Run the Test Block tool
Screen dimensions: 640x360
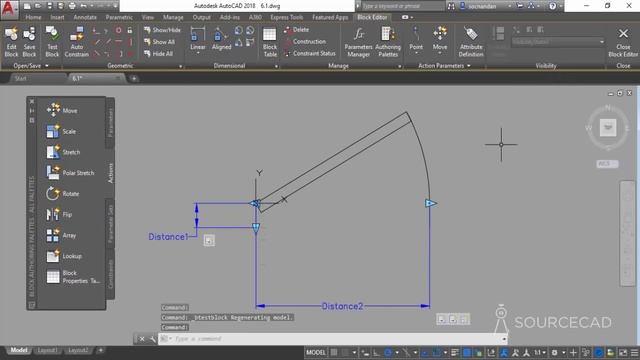52,42
